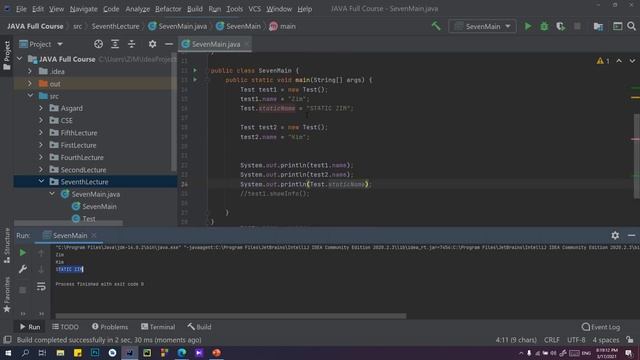Hide the Run panel with minus icon
This screenshot has width=640, height=360.
click(x=631, y=236)
